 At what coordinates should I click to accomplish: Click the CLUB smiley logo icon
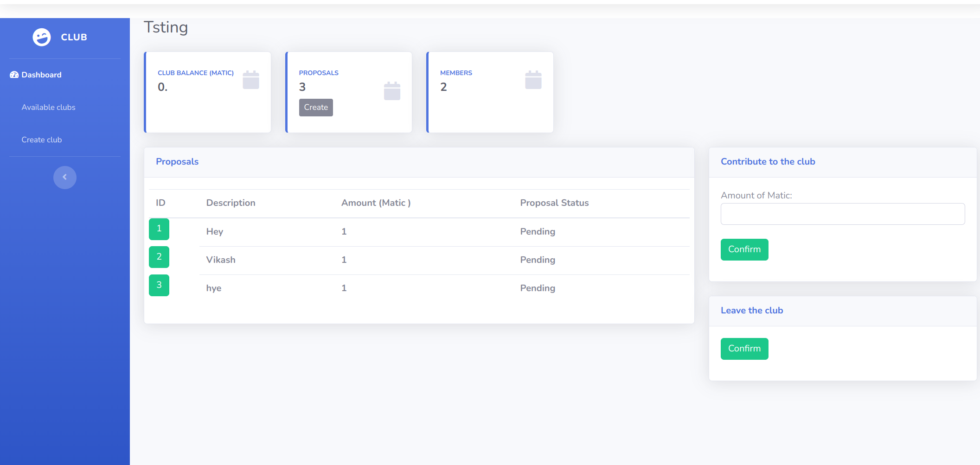pos(42,37)
